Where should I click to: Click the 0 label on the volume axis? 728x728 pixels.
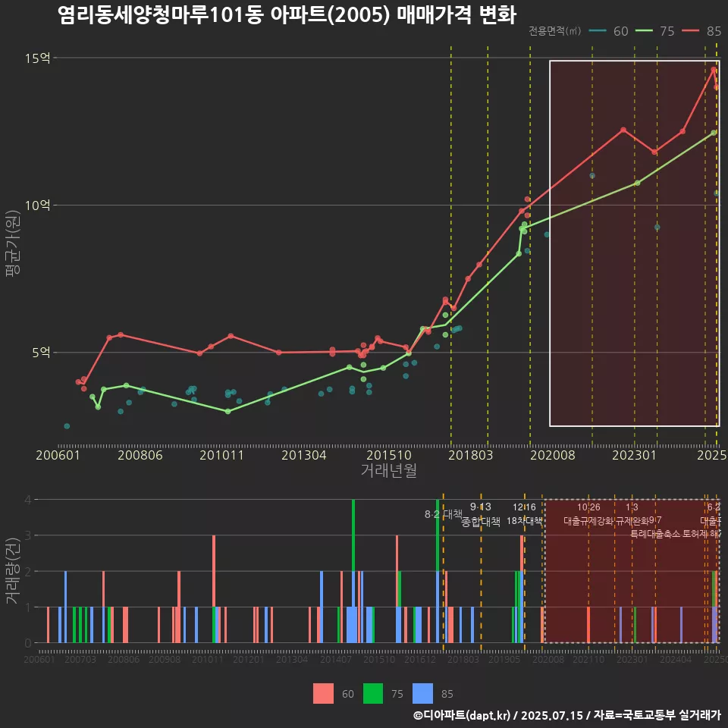(x=28, y=643)
